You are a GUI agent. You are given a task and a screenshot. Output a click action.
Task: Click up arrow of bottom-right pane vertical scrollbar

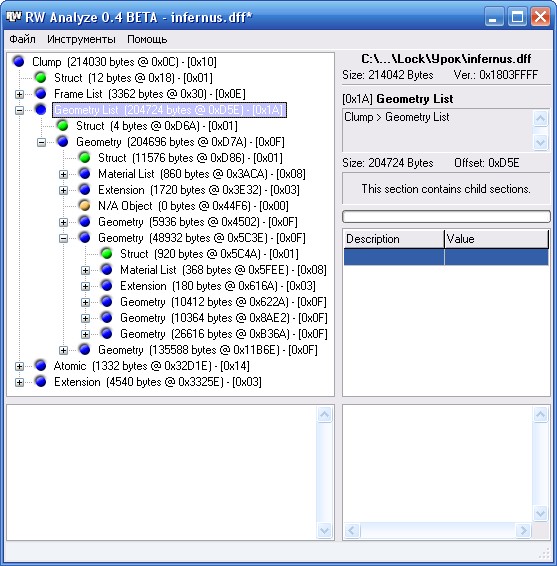click(540, 415)
